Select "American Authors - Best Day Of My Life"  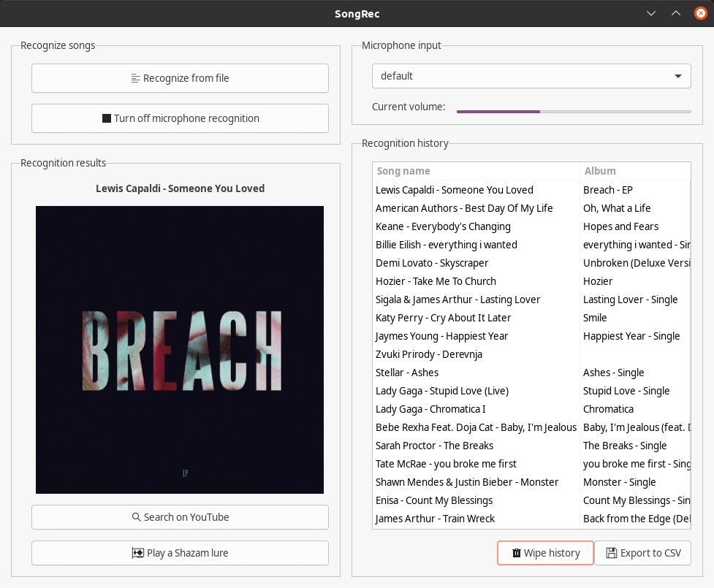click(531, 208)
